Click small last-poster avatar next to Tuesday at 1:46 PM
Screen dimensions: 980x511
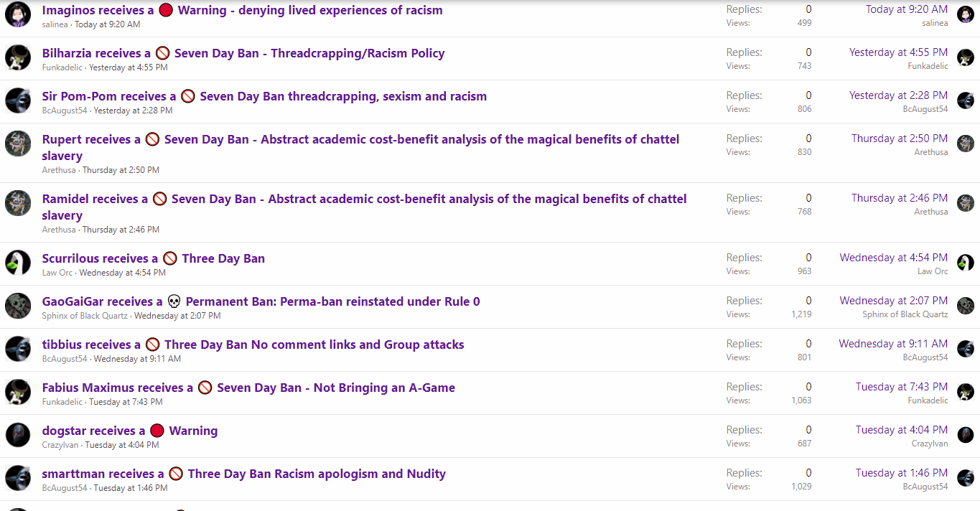click(x=966, y=478)
